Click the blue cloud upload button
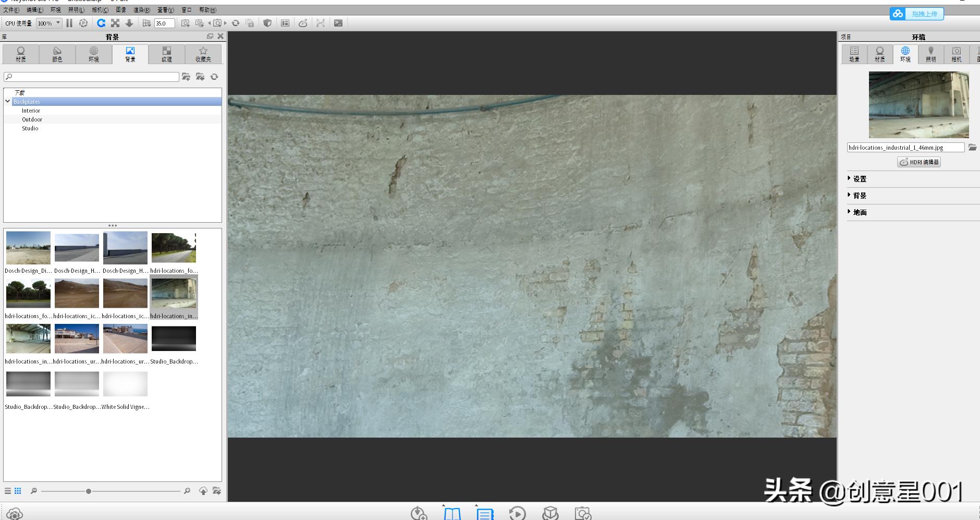Screen dimensions: 980x520 pyautogui.click(x=917, y=14)
